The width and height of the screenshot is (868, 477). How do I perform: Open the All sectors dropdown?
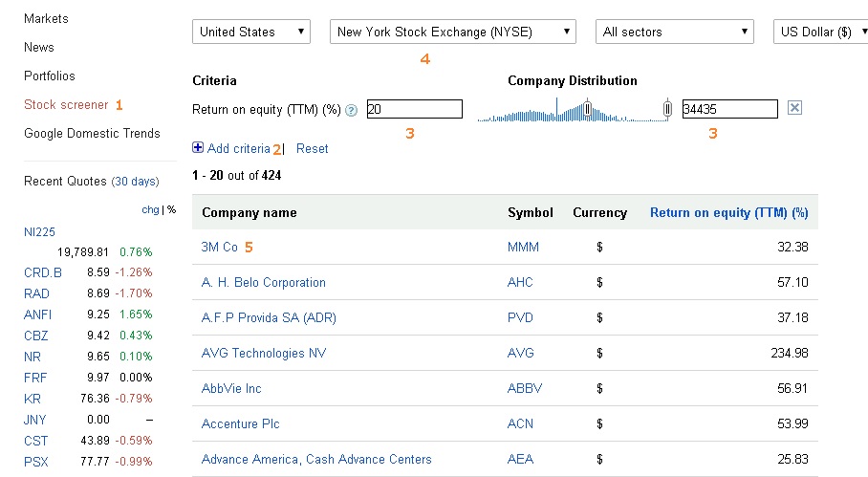(x=675, y=32)
